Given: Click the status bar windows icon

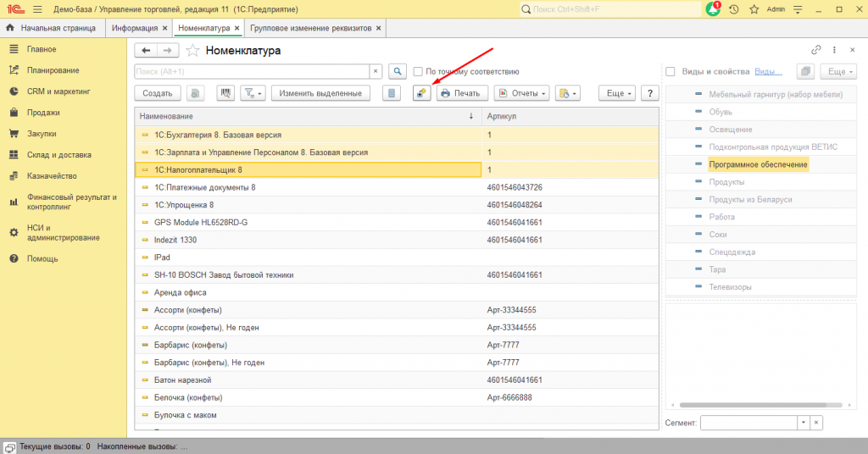Looking at the screenshot, I should point(10,447).
